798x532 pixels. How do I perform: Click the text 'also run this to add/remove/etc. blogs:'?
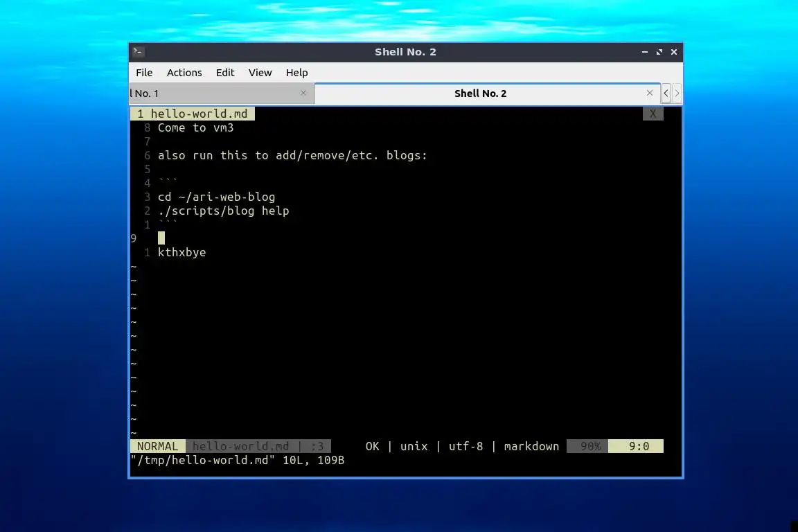[x=292, y=155]
